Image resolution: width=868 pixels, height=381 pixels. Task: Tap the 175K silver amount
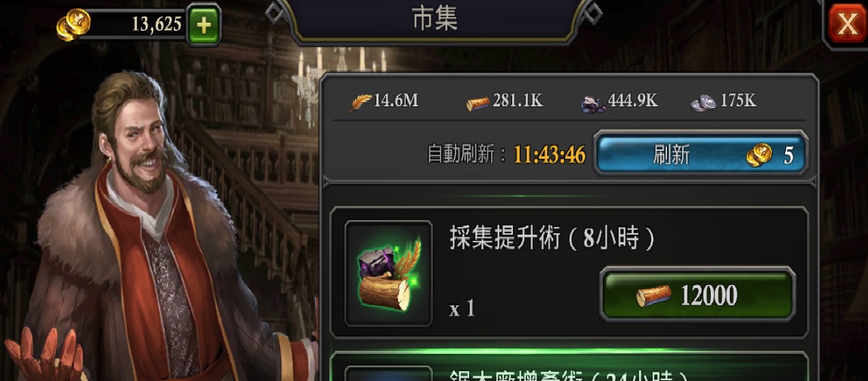pos(738,101)
